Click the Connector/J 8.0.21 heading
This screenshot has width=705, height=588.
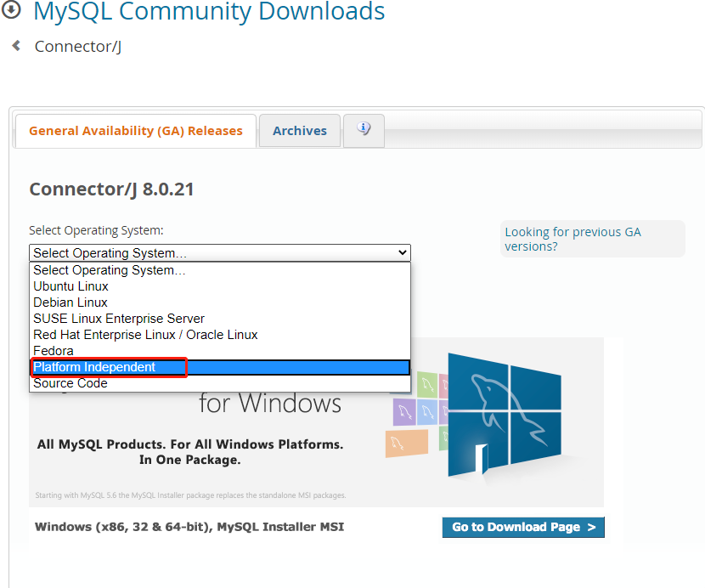(111, 189)
